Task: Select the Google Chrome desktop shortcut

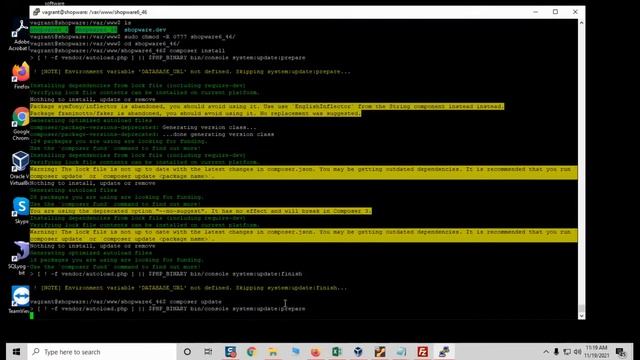Action: click(x=20, y=124)
